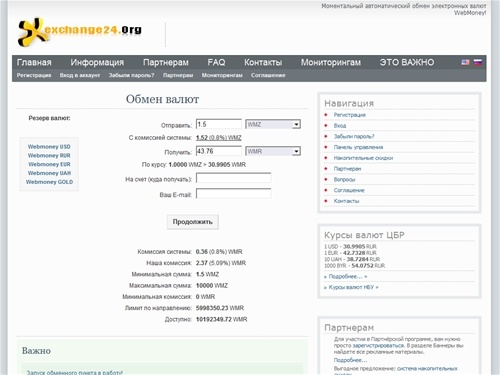500x375 pixels.
Task: Open the WMZ send currency dropdown
Action: coord(273,124)
